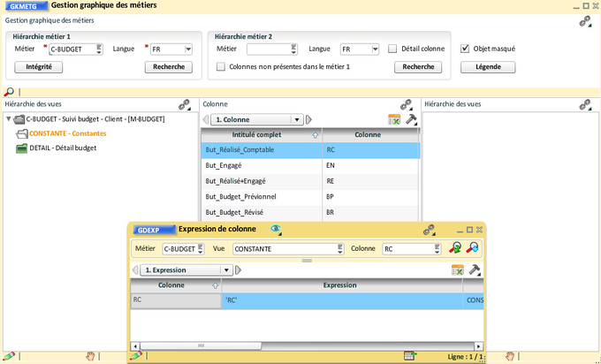Click the Légende button
The height and width of the screenshot is (364, 601).
pyautogui.click(x=488, y=67)
